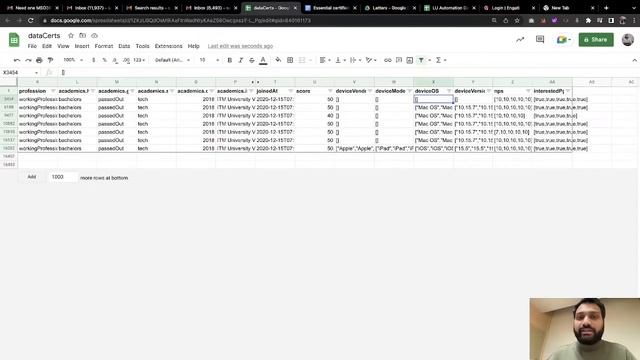Print the spreadsheet
The width and height of the screenshot is (640, 360).
pos(39,60)
